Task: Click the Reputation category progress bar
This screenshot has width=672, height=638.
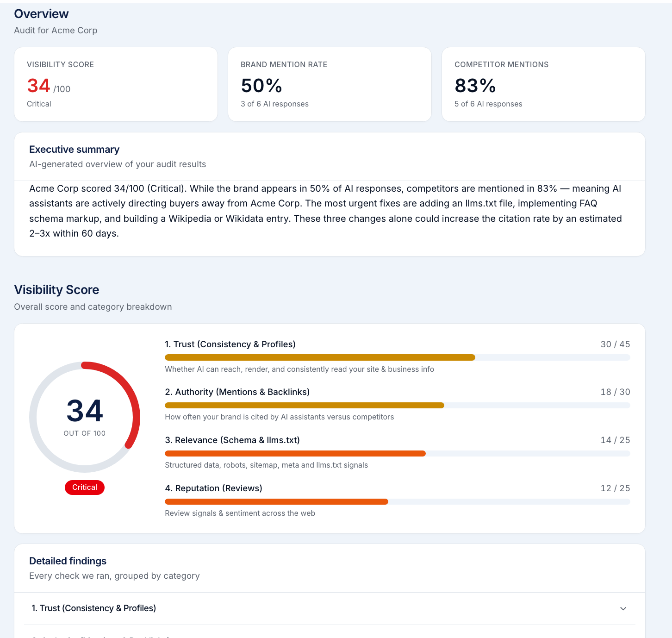Action: point(398,502)
